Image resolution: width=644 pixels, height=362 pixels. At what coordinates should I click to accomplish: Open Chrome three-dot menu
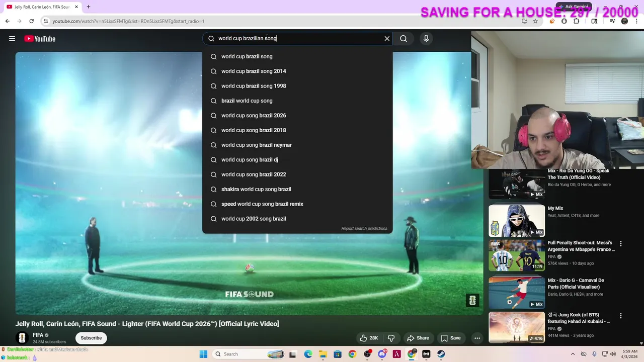[x=636, y=21]
